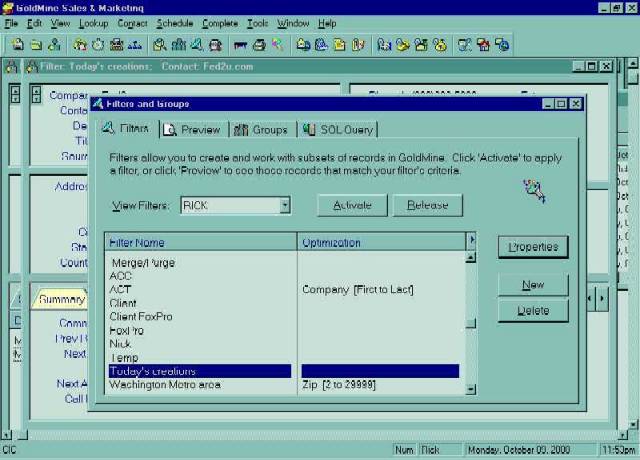Open the Window menu

[293, 24]
